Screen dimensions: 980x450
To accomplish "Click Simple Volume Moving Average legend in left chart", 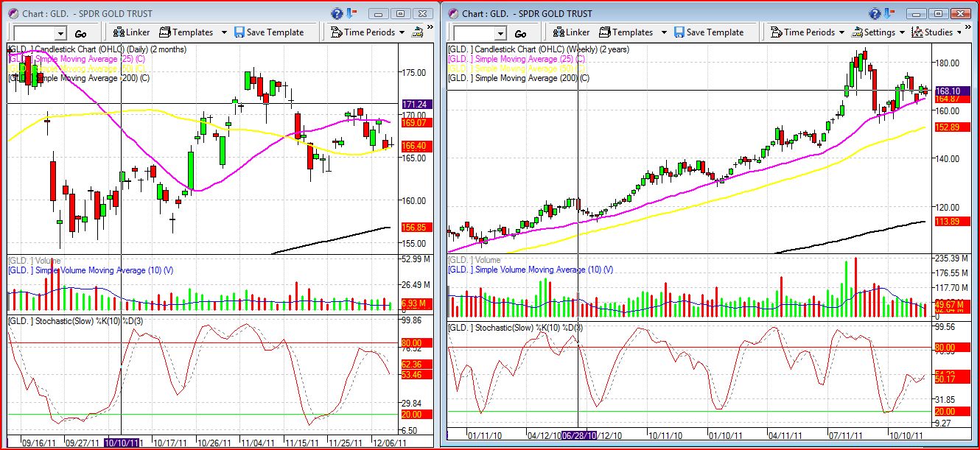I will (91, 271).
